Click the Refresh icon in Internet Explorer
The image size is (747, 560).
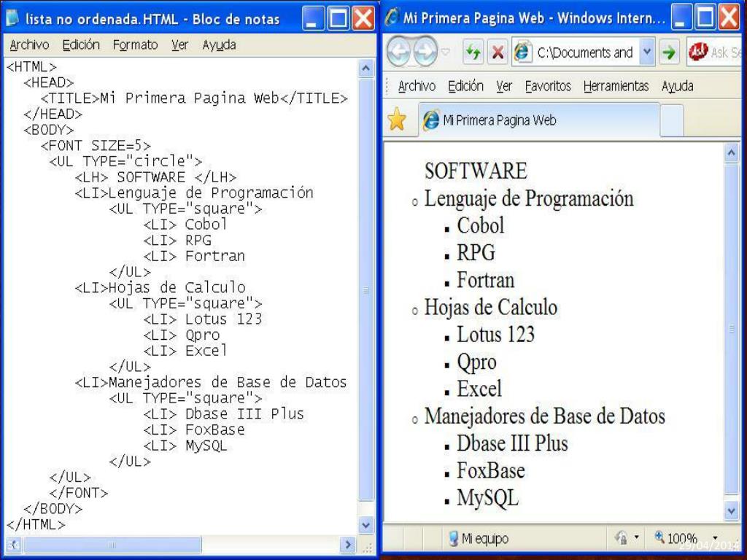click(x=473, y=52)
